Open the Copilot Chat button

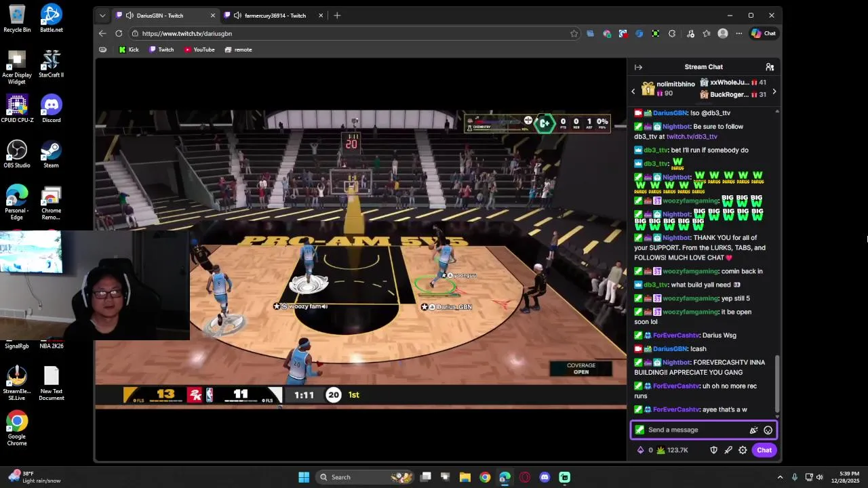click(x=764, y=33)
